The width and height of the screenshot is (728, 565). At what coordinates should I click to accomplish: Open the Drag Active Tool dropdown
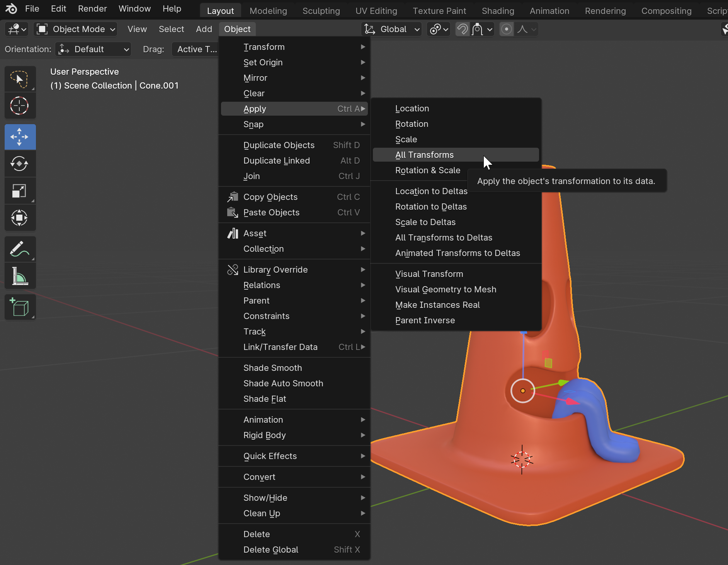pyautogui.click(x=195, y=49)
